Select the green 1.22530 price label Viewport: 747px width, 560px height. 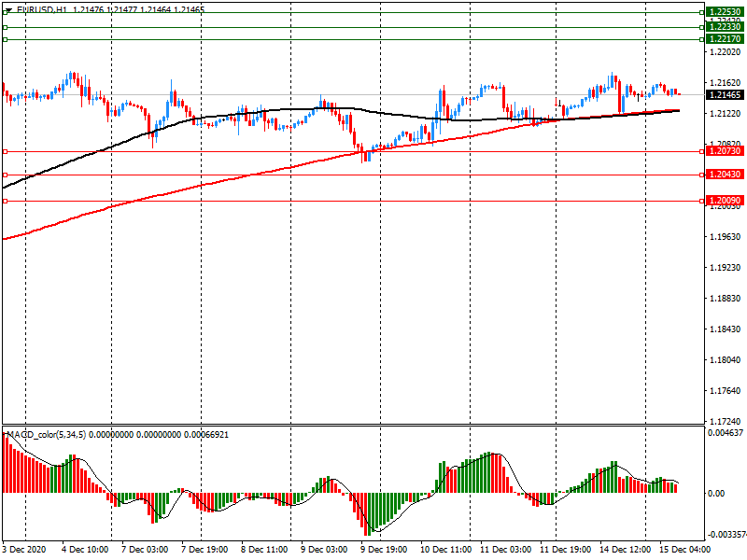pos(725,12)
